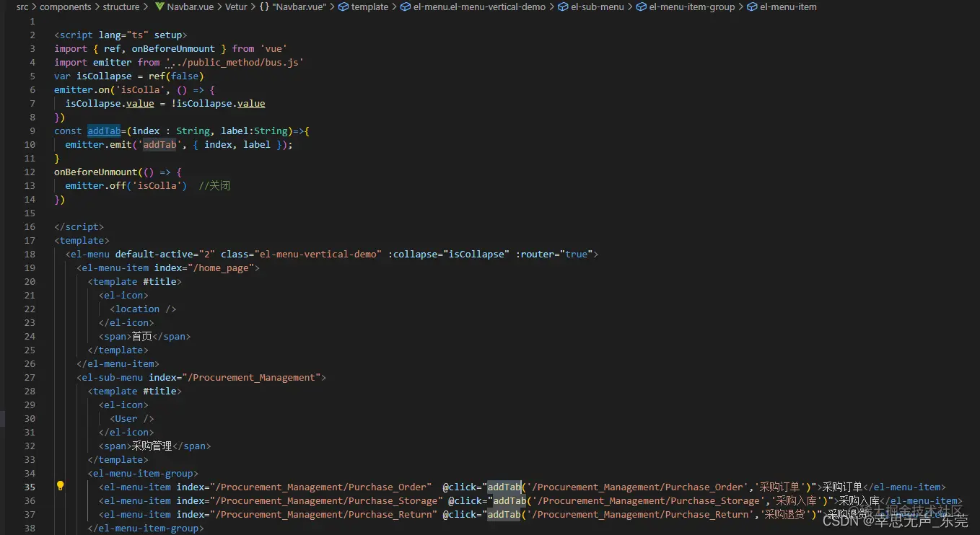
Task: Open the 'template' breadcrumb symbol
Action: coord(364,6)
